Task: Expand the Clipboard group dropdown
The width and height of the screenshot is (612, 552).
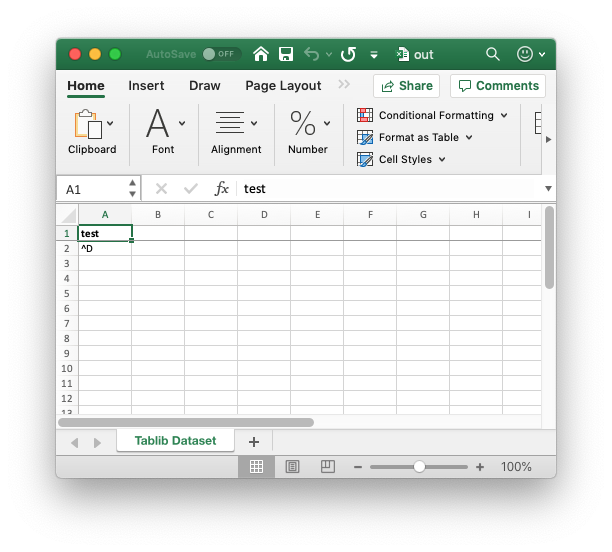Action: coord(110,123)
